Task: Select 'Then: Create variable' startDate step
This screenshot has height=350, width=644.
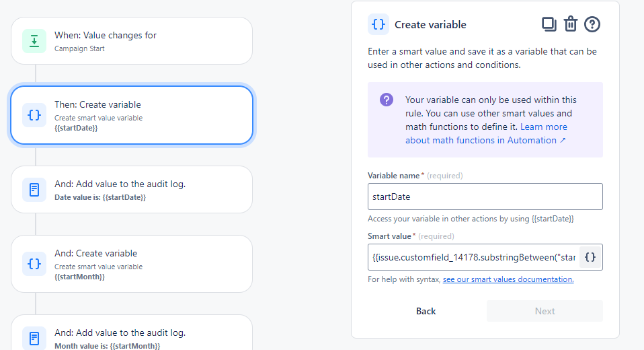Action: pos(132,115)
